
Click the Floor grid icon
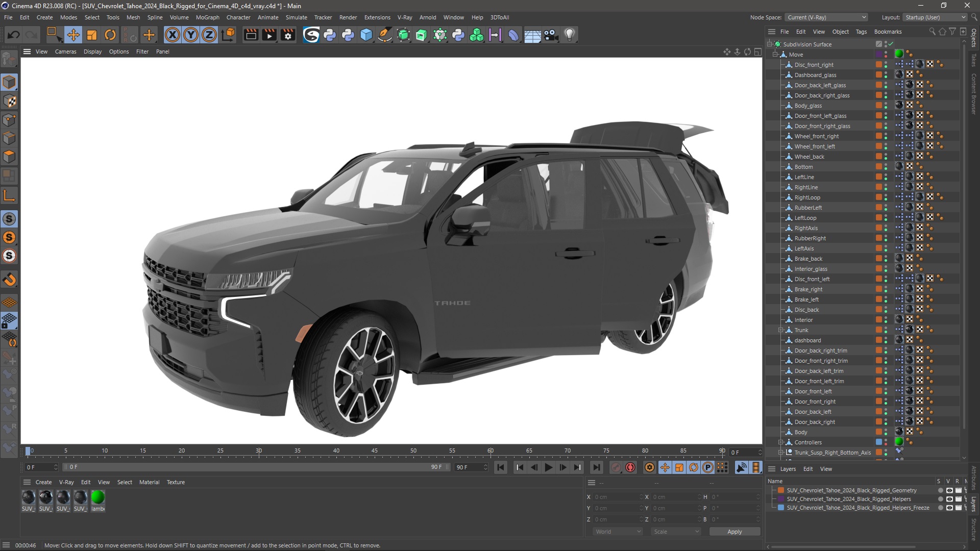(x=532, y=35)
